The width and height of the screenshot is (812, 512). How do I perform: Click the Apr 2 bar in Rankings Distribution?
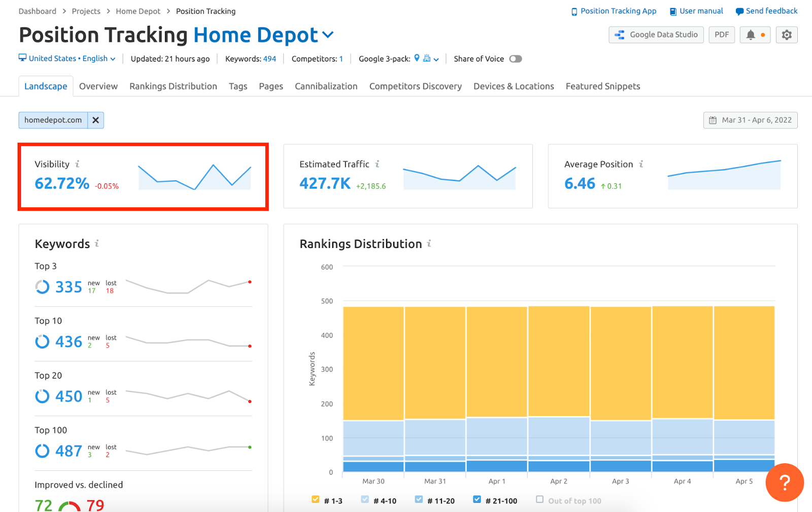(x=559, y=389)
